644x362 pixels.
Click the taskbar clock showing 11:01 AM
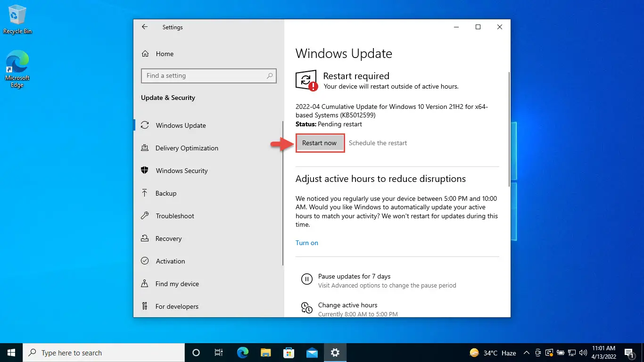pyautogui.click(x=603, y=353)
